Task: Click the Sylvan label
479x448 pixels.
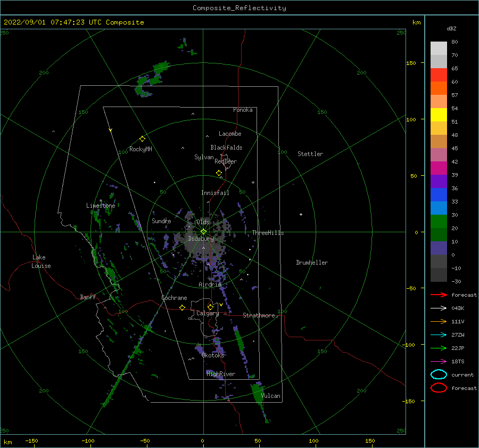Action: coord(204,157)
